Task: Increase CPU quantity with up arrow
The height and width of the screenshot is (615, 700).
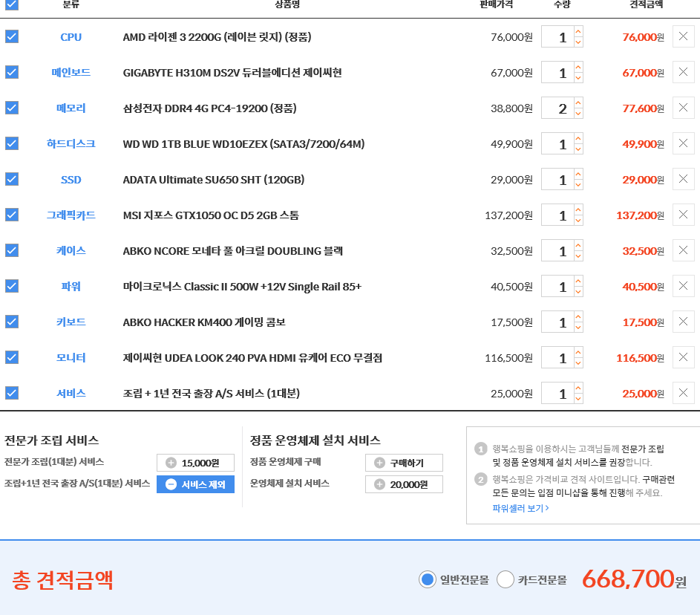Action: pos(578,31)
